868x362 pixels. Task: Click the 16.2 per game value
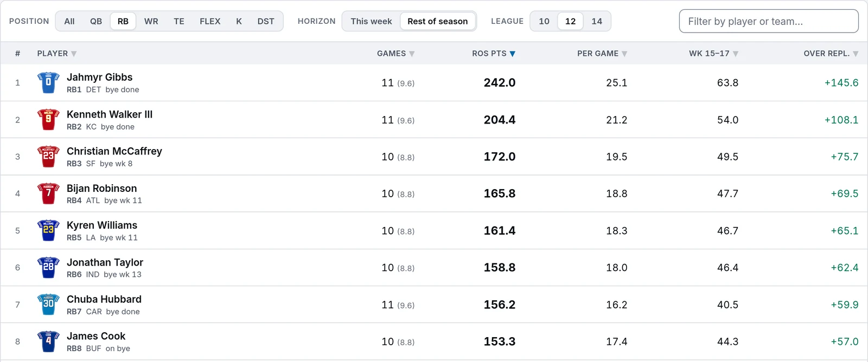coord(617,305)
